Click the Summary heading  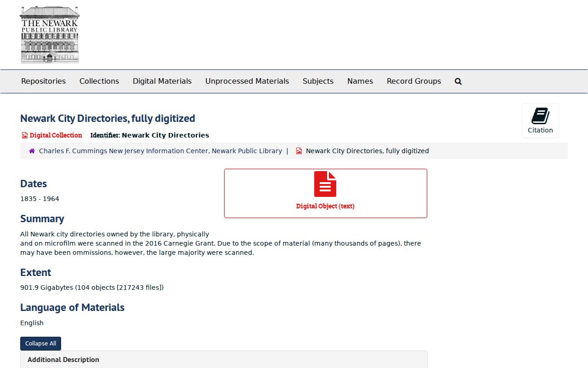click(x=42, y=218)
